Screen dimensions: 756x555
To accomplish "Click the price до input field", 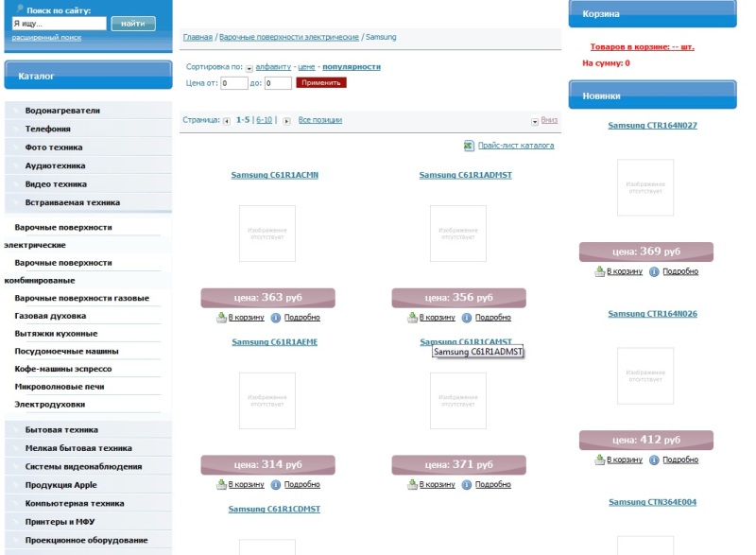I will point(278,83).
